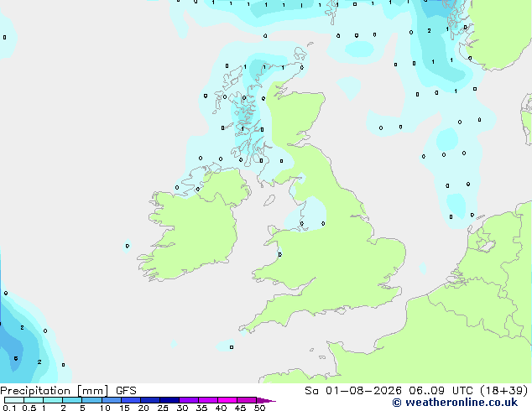Click the "[mm]" unit label
This screenshot has width=532, height=411.
tap(92, 391)
